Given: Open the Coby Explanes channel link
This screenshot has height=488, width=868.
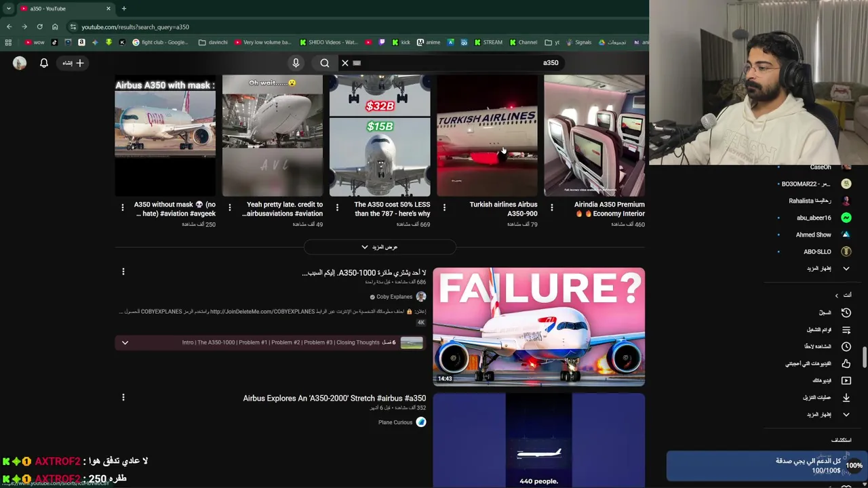Looking at the screenshot, I should pyautogui.click(x=395, y=297).
